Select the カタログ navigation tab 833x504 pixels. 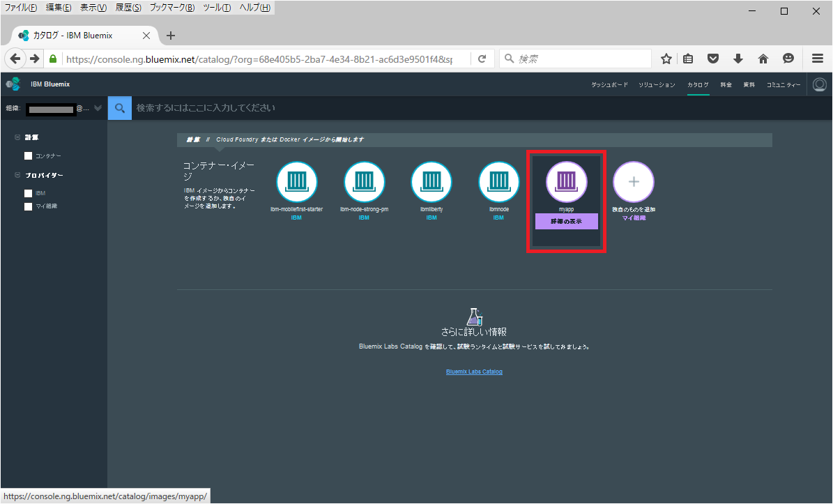[698, 85]
